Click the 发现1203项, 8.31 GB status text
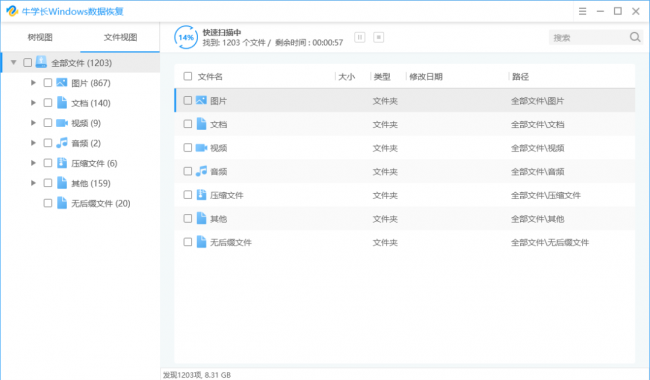650x380 pixels. [x=196, y=375]
